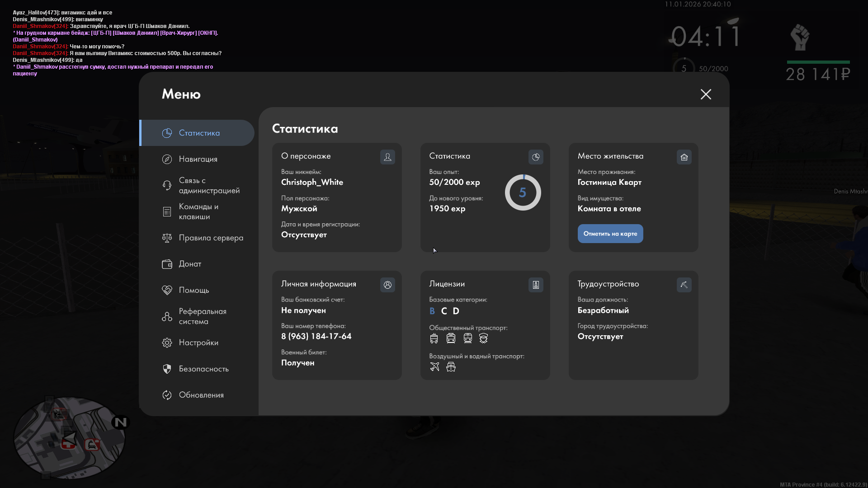868x488 pixels.
Task: Select license category B letter
Action: tap(432, 311)
